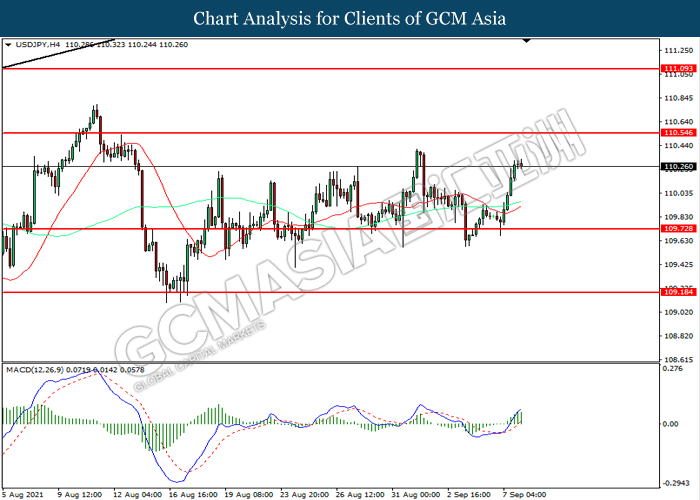Click the MACD(12,26,9) indicator label

coord(35,370)
